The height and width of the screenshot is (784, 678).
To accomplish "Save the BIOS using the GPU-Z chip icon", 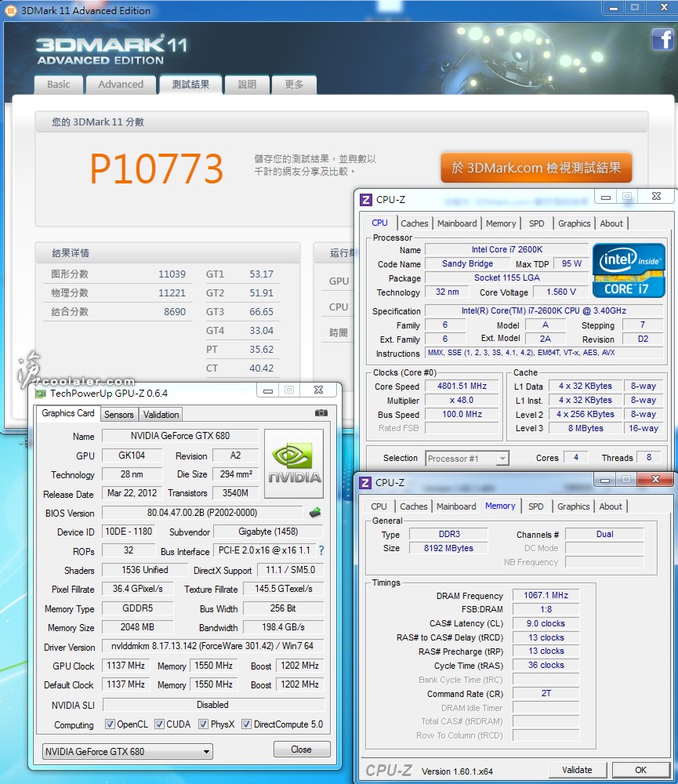I will coord(315,513).
